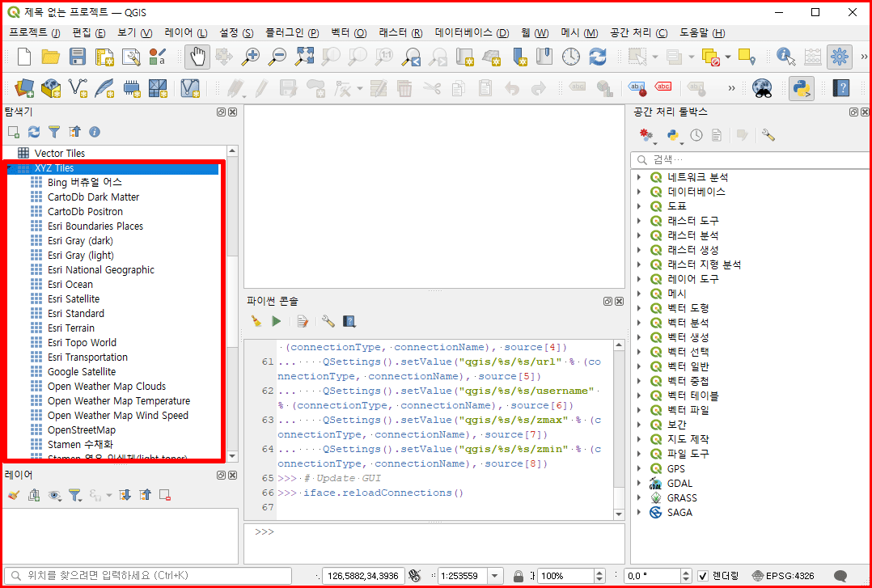The image size is (872, 588).
Task: Expand the 데이터베이스 toolbox group
Action: click(639, 192)
